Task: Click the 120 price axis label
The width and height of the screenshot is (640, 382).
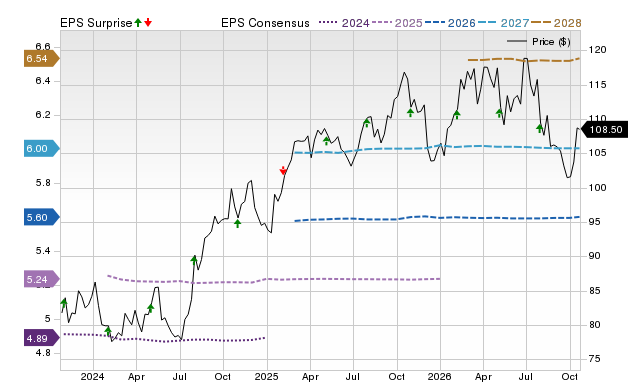Action: [598, 50]
